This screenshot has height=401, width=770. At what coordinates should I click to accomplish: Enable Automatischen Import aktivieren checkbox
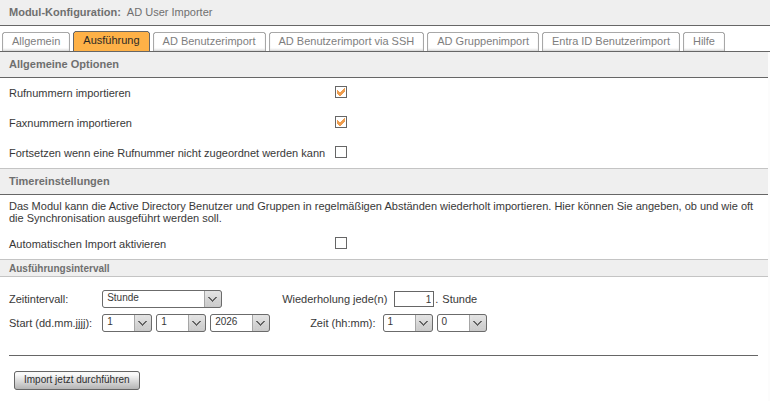[341, 243]
